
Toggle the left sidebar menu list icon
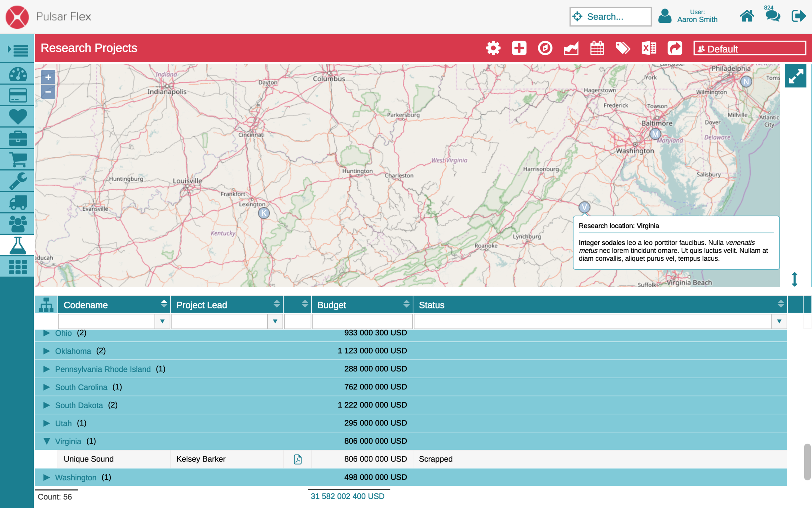tap(18, 50)
